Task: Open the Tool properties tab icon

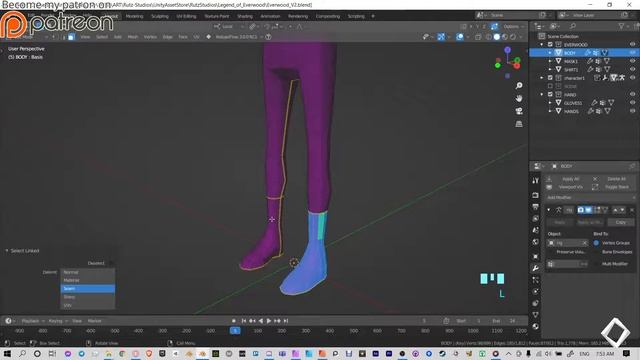Action: pyautogui.click(x=536, y=180)
